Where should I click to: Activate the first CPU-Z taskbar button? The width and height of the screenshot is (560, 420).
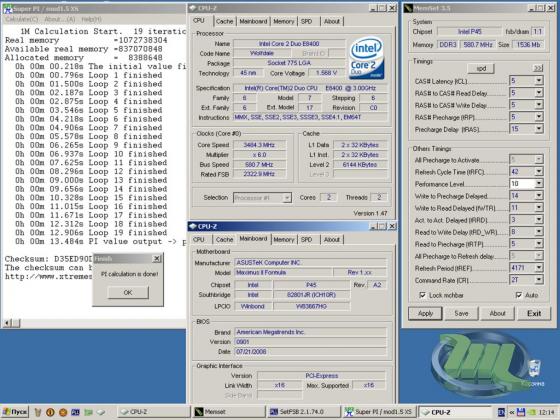point(154,412)
